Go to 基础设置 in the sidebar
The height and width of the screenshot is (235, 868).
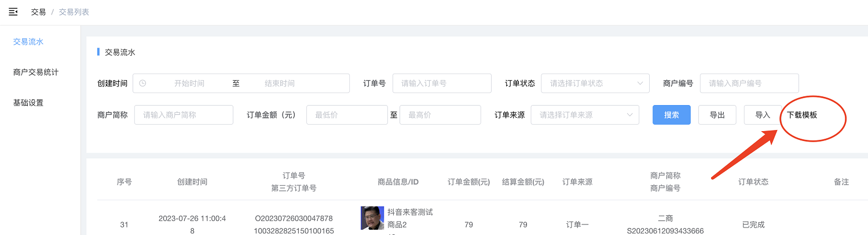(x=28, y=103)
